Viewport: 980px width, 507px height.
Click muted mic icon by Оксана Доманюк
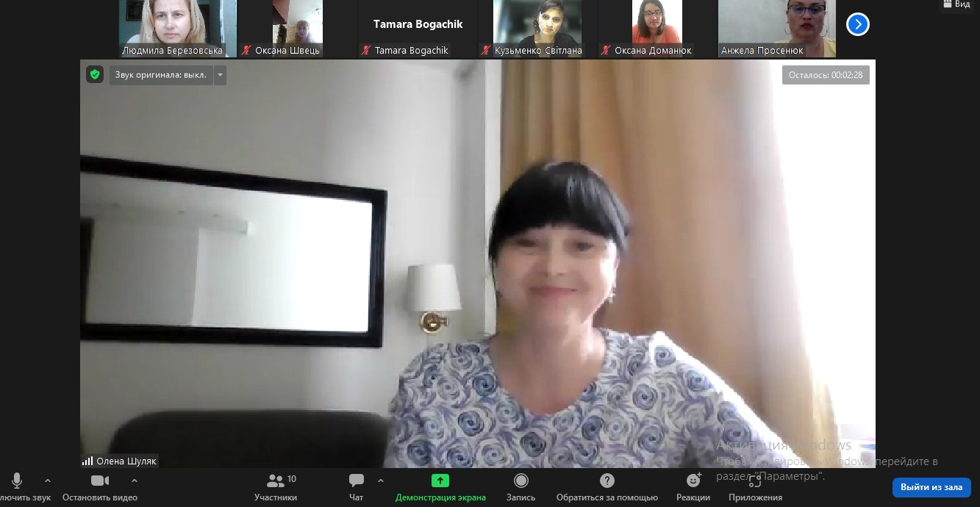click(606, 51)
